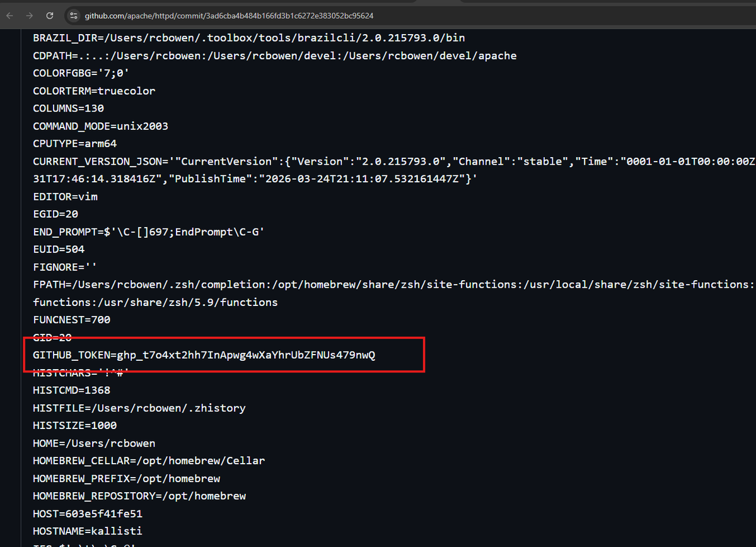Select CPUTYPE=arm64 line

75,144
